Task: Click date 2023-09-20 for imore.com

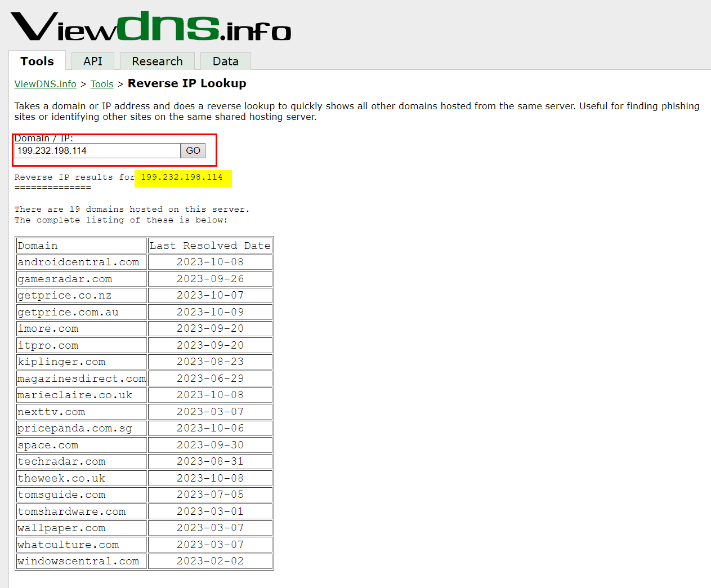Action: [x=210, y=328]
